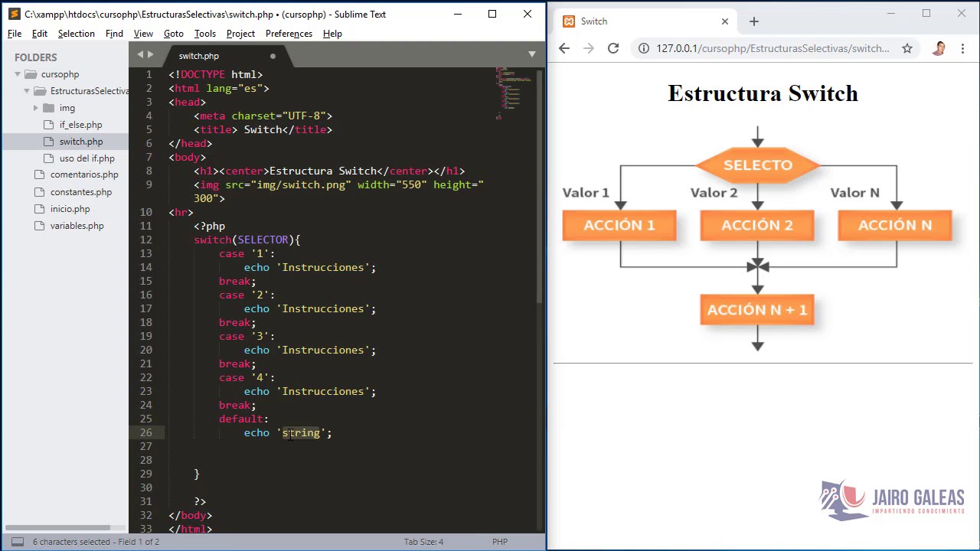Click the Sublime Text title bar icon
Image resolution: width=980 pixels, height=551 pixels.
pyautogui.click(x=14, y=14)
